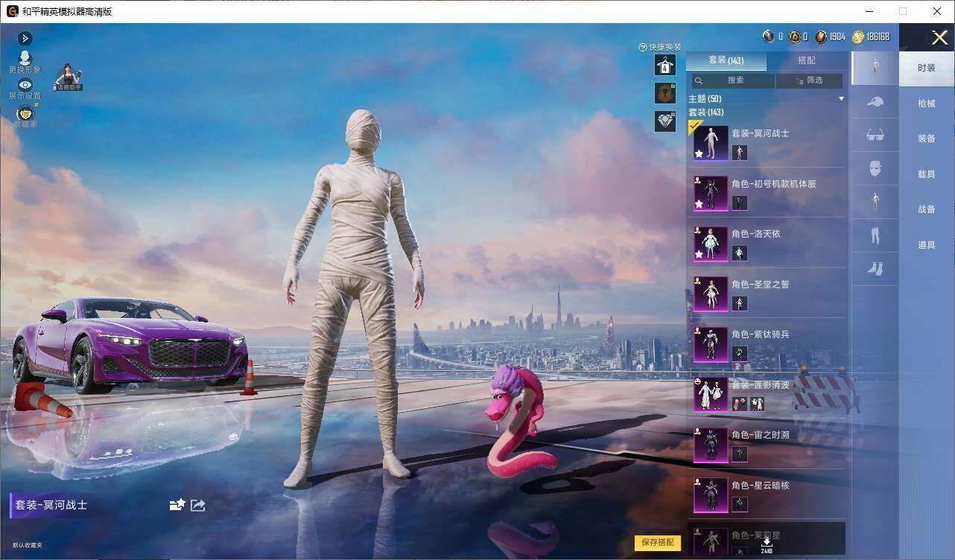
Task: Click the 搜索 search field
Action: click(732, 80)
